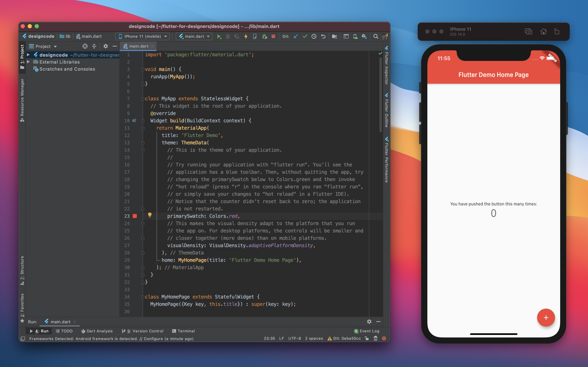
Task: Toggle the Flutter Inspector side panel
Action: click(x=386, y=66)
